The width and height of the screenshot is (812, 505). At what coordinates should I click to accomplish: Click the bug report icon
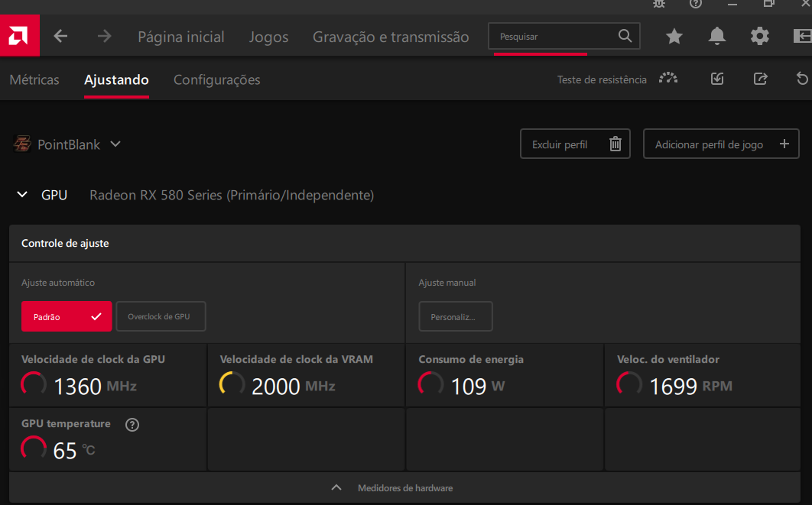click(659, 4)
